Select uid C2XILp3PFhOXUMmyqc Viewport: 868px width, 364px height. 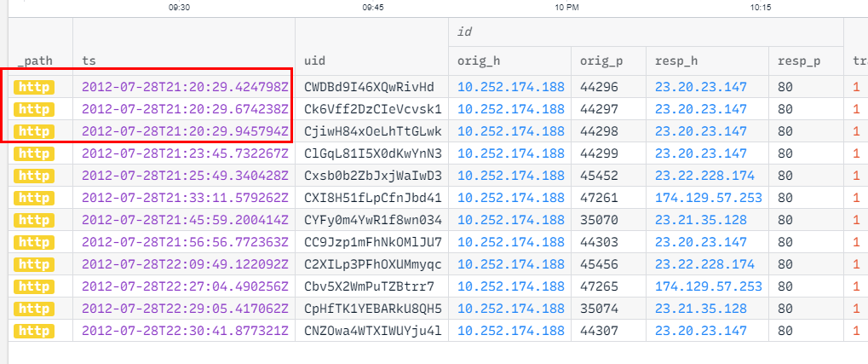click(x=373, y=264)
